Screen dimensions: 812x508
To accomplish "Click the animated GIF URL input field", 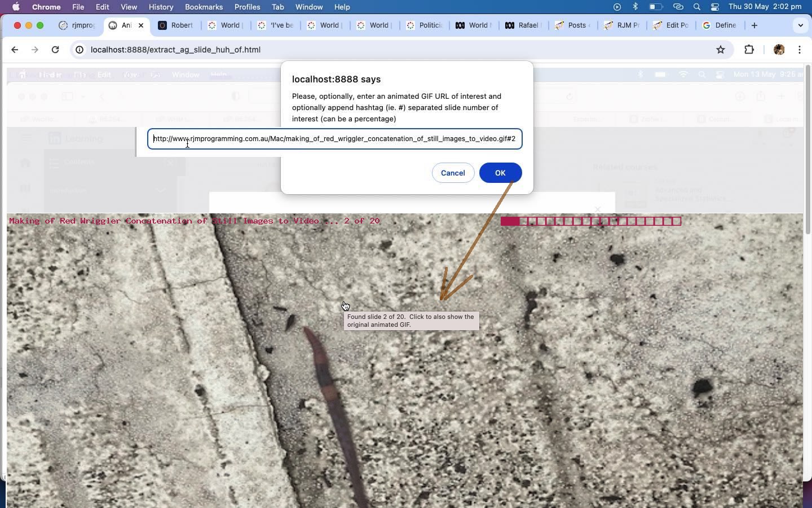I will coord(335,139).
